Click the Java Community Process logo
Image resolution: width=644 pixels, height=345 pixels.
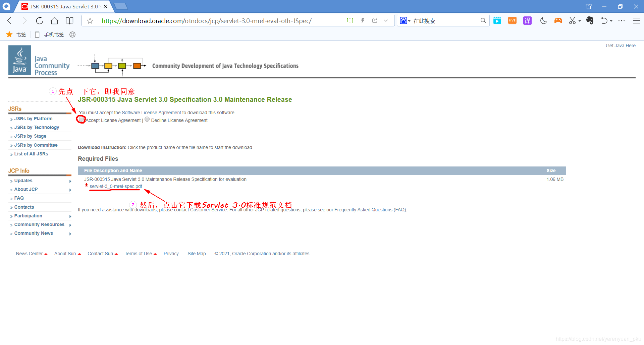pyautogui.click(x=39, y=61)
